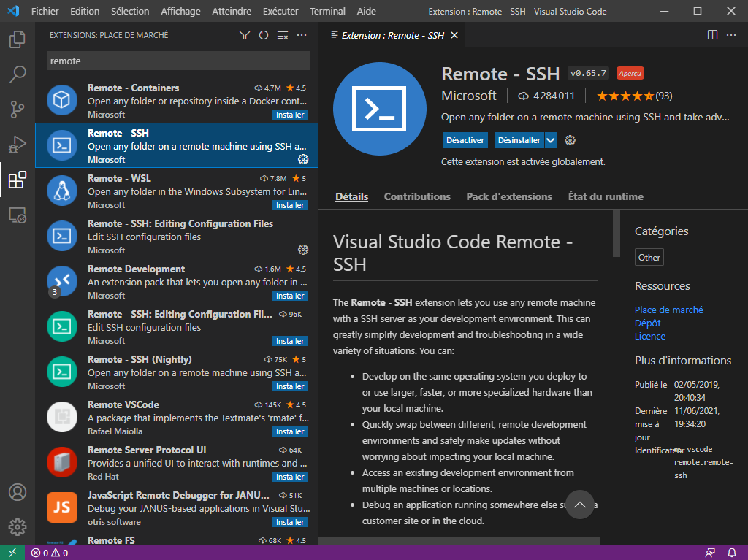Click the scroll-to-top arrow button
This screenshot has height=560, width=748.
coord(580,505)
